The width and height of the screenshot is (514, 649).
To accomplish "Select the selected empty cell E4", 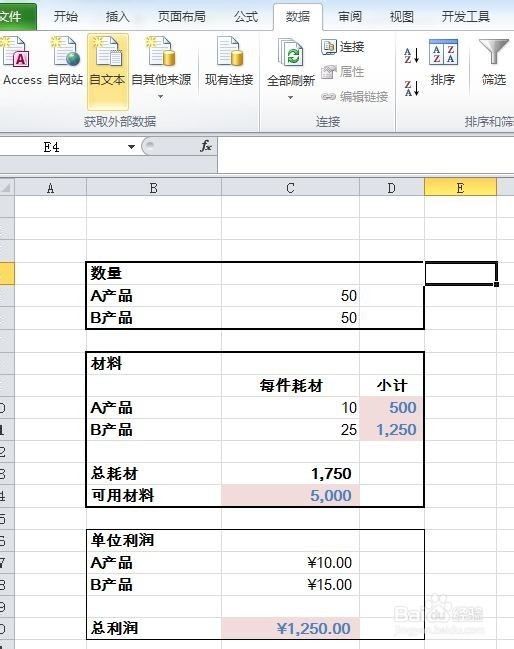I will 461,273.
